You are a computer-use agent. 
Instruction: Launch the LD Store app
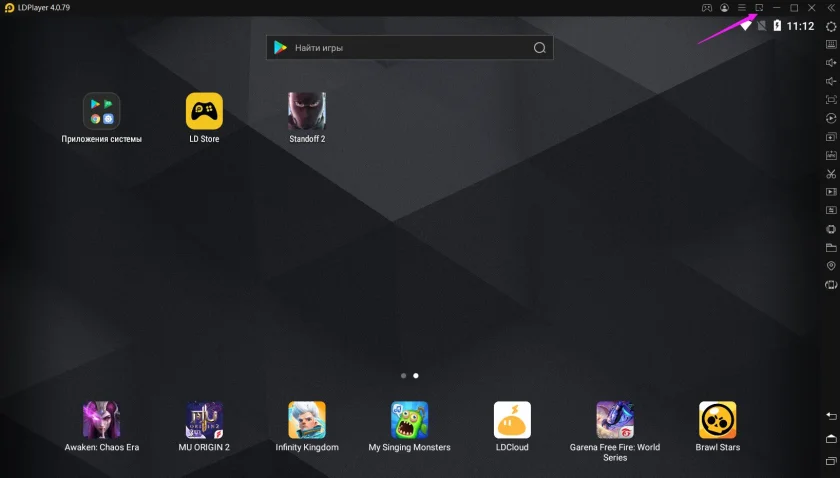point(204,118)
